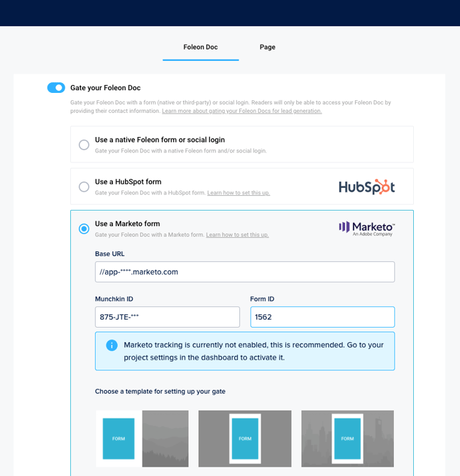Toggle the Gate your Foleon Doc switch
The width and height of the screenshot is (460, 476).
[x=56, y=88]
